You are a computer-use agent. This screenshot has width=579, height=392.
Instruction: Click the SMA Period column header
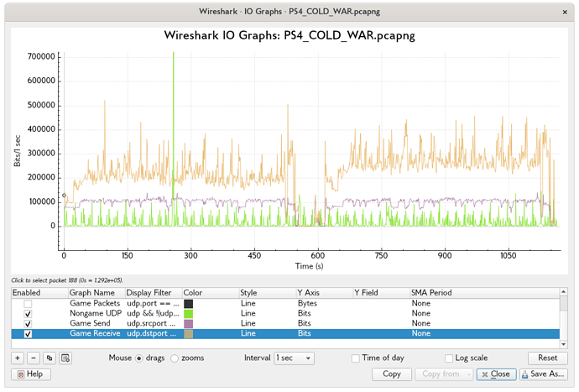pos(430,293)
